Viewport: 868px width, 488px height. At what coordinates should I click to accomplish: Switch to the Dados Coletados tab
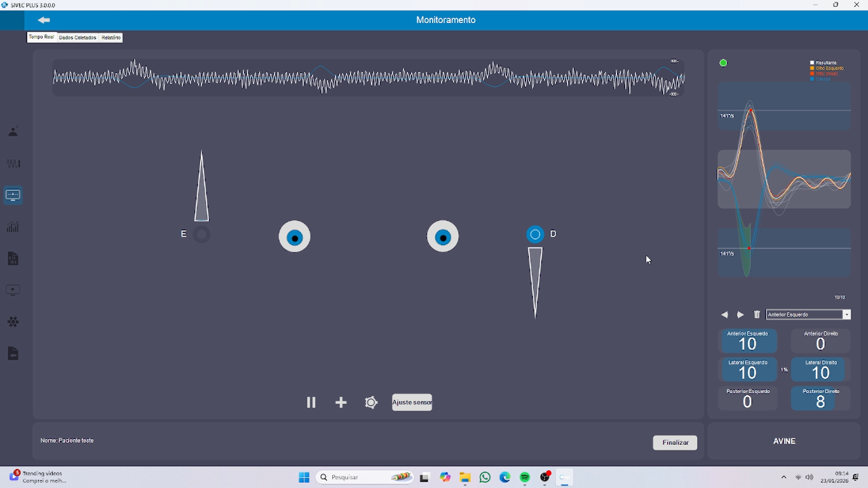tap(78, 37)
